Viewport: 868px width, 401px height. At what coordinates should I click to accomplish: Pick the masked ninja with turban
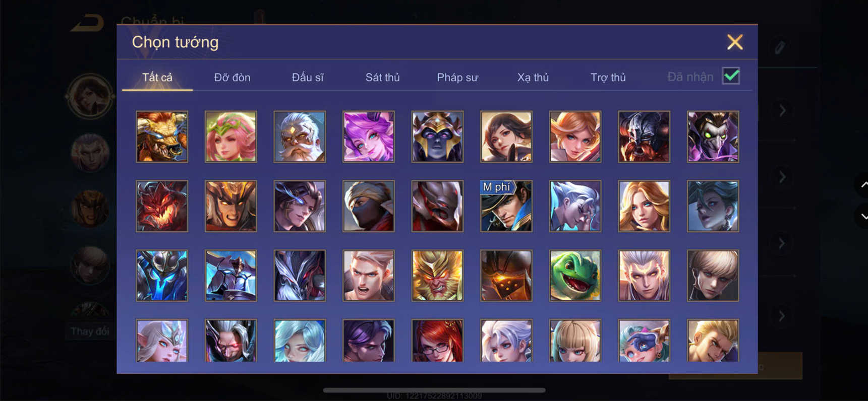pyautogui.click(x=368, y=206)
